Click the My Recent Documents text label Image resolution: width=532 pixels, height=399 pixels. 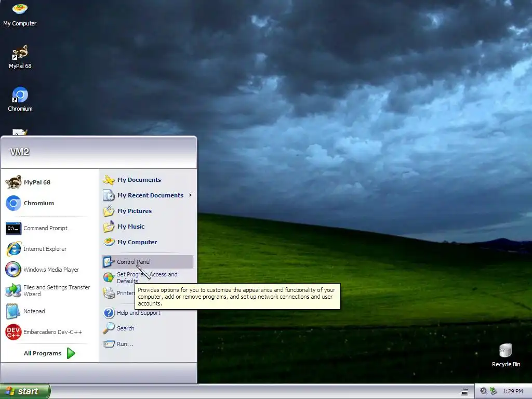click(150, 195)
